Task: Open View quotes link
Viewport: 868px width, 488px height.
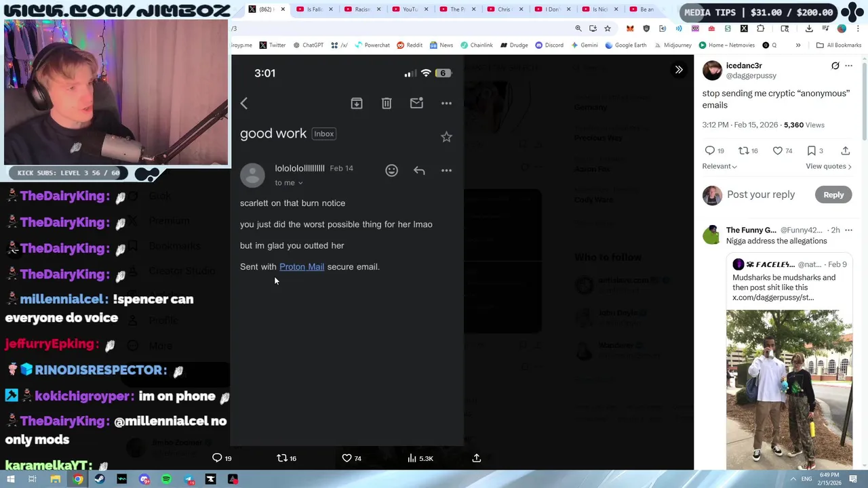Action: 829,166
